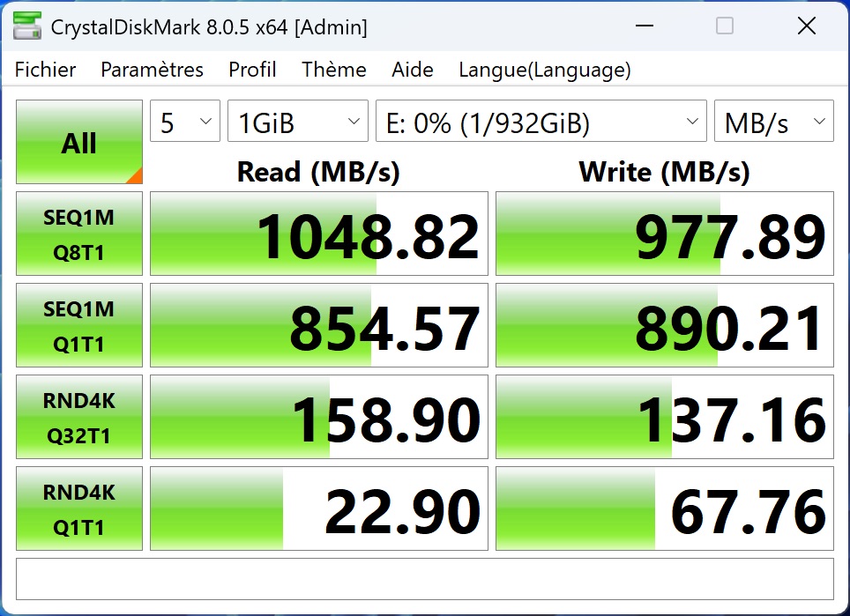
Task: Click the CrystalDiskMark app icon in title bar
Action: [x=26, y=26]
